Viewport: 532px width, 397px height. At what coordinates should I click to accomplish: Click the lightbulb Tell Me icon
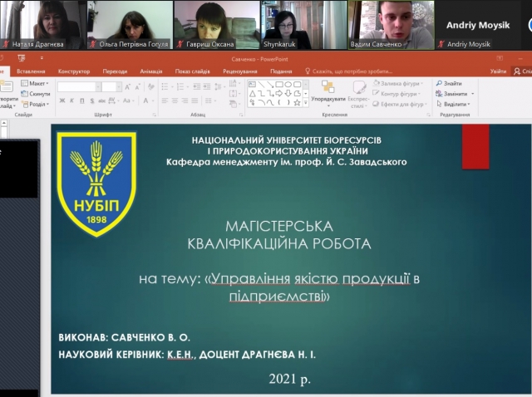point(308,71)
